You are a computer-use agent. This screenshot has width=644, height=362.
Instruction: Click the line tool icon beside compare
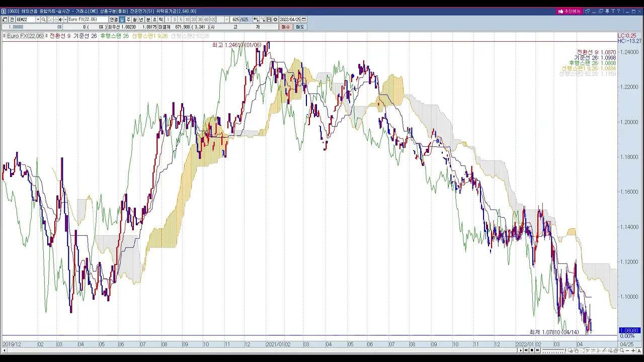point(263,20)
